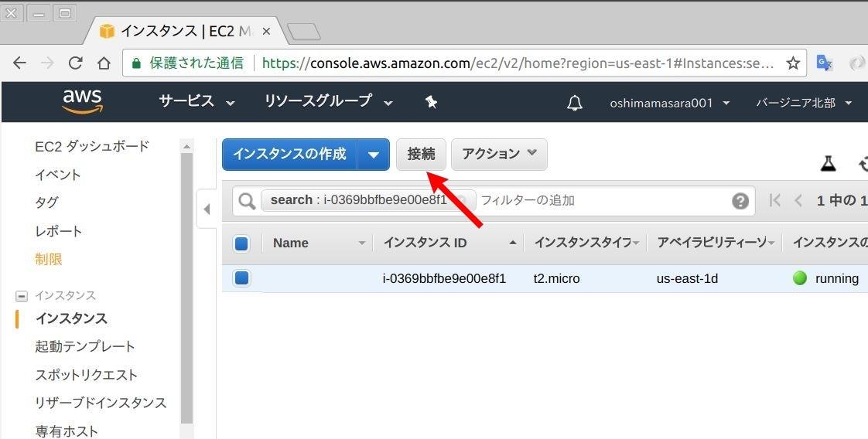Click the flask experiments icon
This screenshot has height=439, width=868.
(828, 163)
